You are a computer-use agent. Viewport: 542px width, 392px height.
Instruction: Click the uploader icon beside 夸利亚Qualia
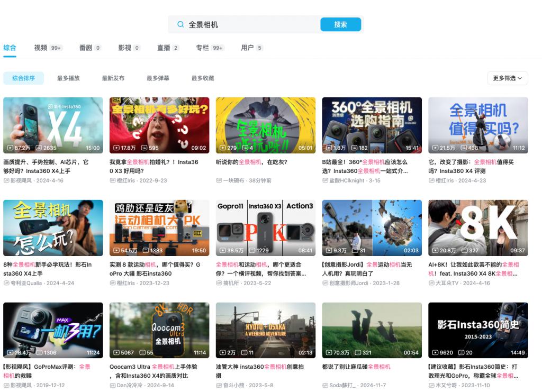pyautogui.click(x=6, y=283)
